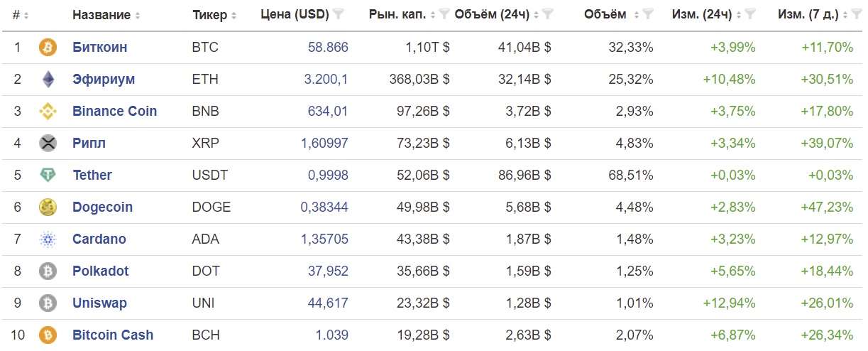Click the Binance Coin yellow logo
This screenshot has height=351, width=868.
[48, 112]
